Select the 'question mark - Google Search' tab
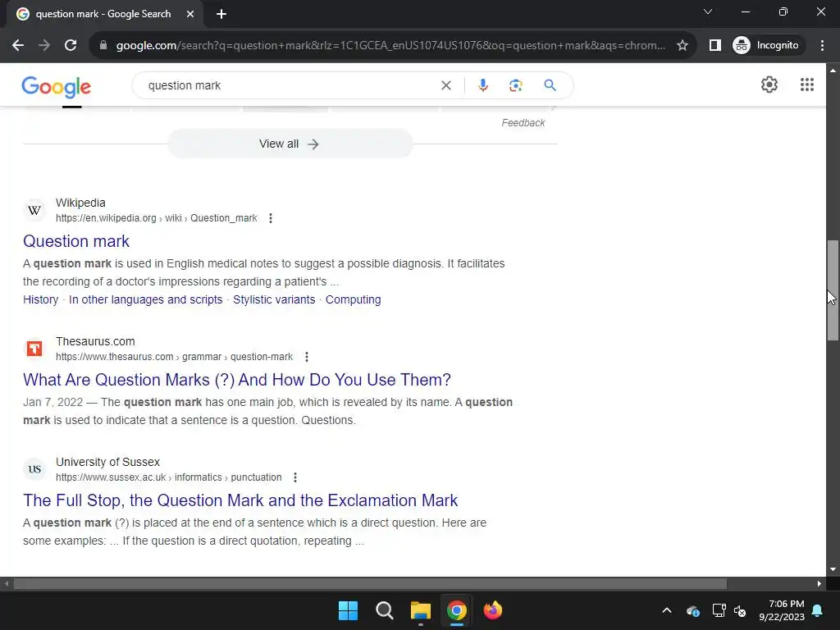This screenshot has height=630, width=840. pyautogui.click(x=104, y=14)
